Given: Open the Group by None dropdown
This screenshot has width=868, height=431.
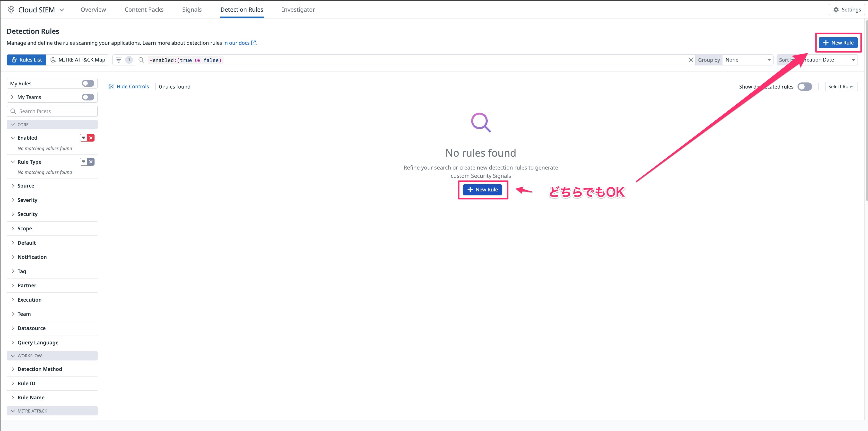Looking at the screenshot, I should 747,60.
